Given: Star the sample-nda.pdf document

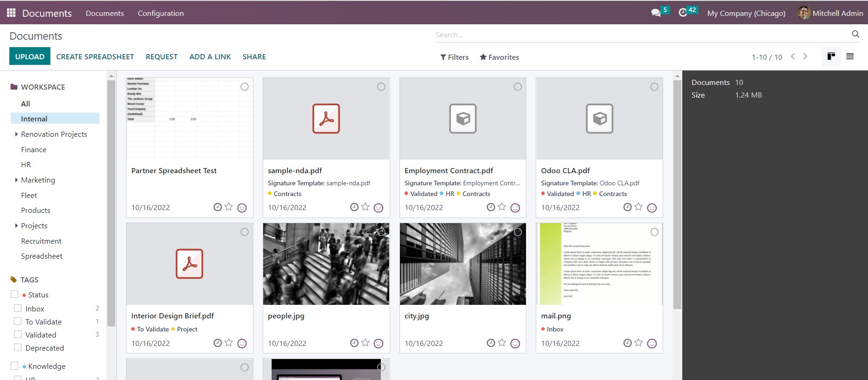Looking at the screenshot, I should point(365,207).
